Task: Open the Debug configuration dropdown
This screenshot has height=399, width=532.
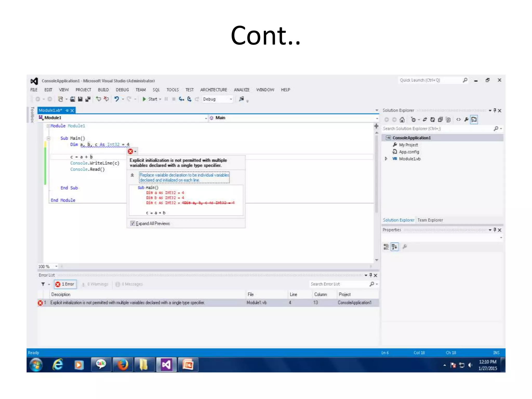Action: [x=230, y=99]
